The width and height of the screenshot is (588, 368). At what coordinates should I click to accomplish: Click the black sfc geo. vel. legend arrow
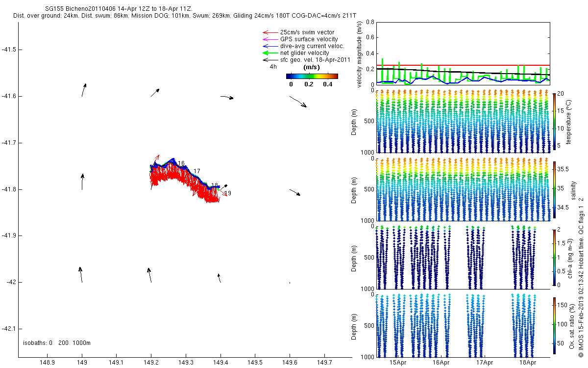270,60
